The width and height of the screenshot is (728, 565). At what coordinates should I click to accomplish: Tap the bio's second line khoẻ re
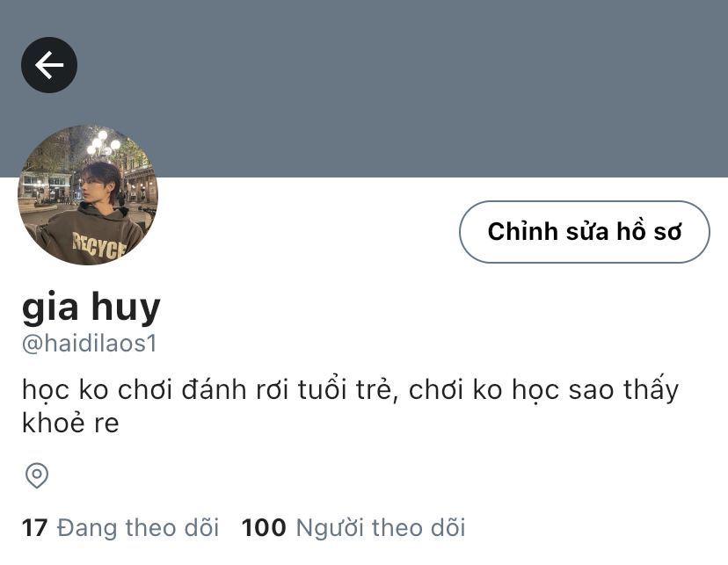click(70, 423)
